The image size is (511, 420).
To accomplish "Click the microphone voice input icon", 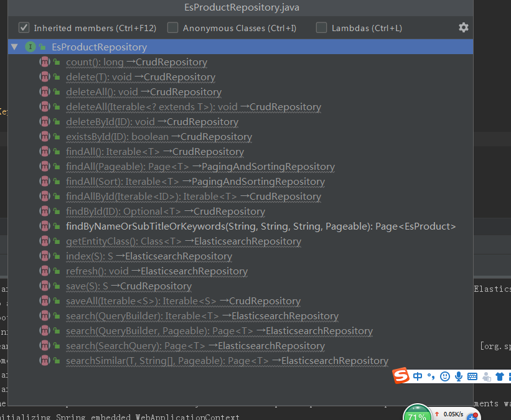I will click(x=459, y=376).
